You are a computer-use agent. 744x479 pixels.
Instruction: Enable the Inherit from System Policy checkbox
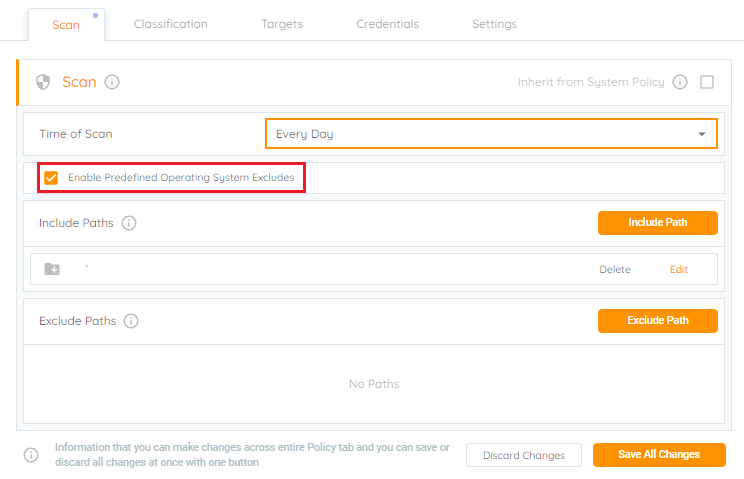pos(707,82)
